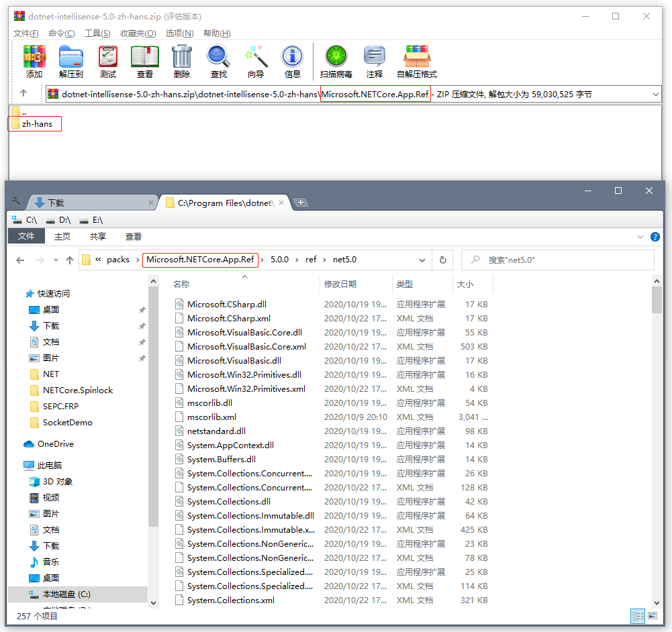Screen dimensions: 672x632
Task: Switch to details view layout icon
Action: (x=638, y=616)
